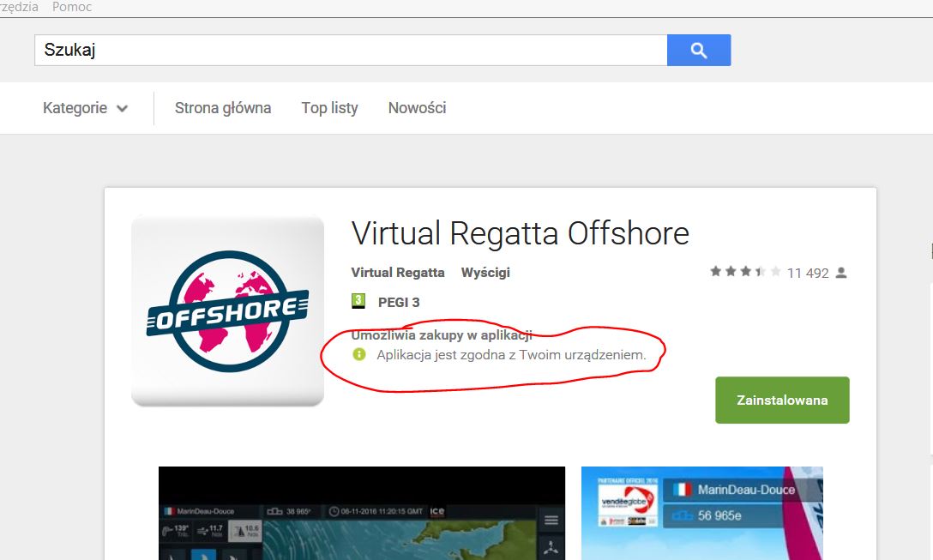
Task: Open the Strona główna tab
Action: click(223, 108)
